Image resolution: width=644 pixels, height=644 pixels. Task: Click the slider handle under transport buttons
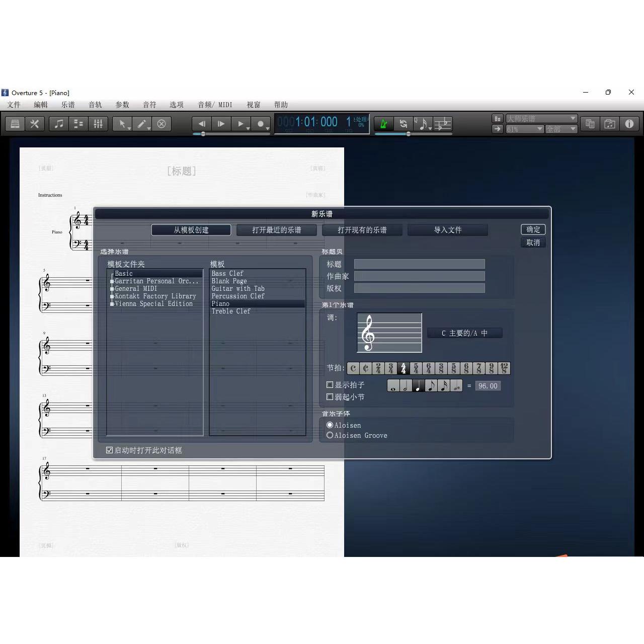(203, 134)
